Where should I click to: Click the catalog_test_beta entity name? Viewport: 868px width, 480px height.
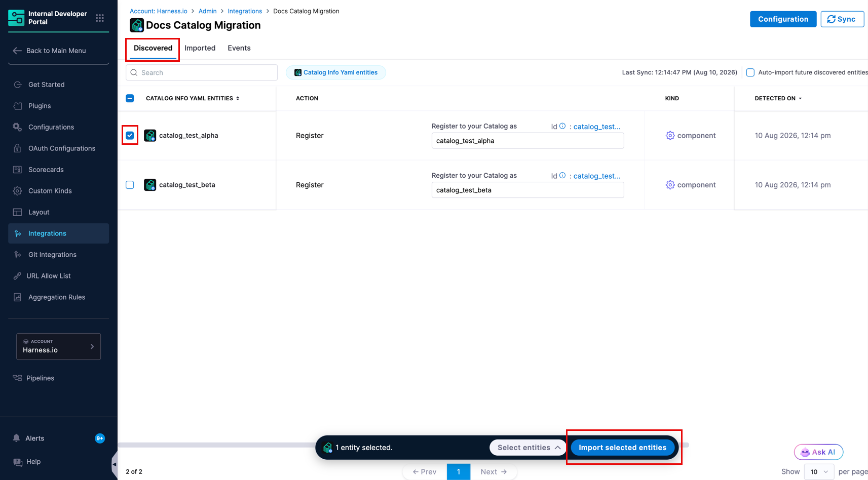pyautogui.click(x=187, y=185)
